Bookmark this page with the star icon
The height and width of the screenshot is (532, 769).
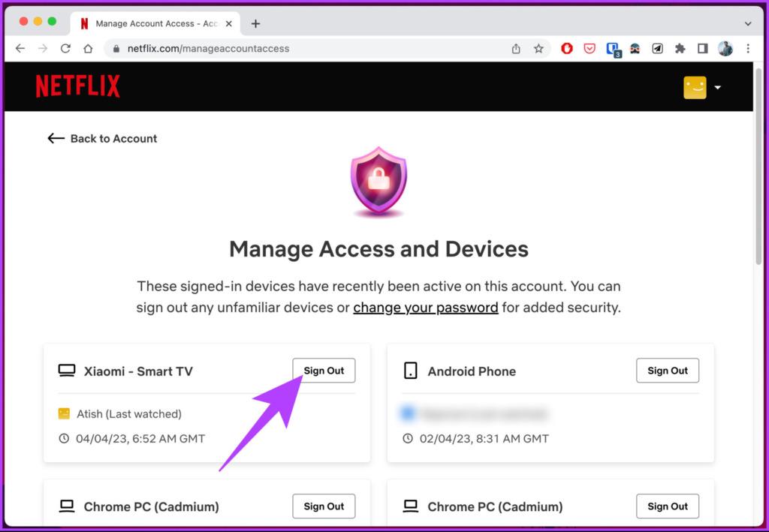coord(538,49)
